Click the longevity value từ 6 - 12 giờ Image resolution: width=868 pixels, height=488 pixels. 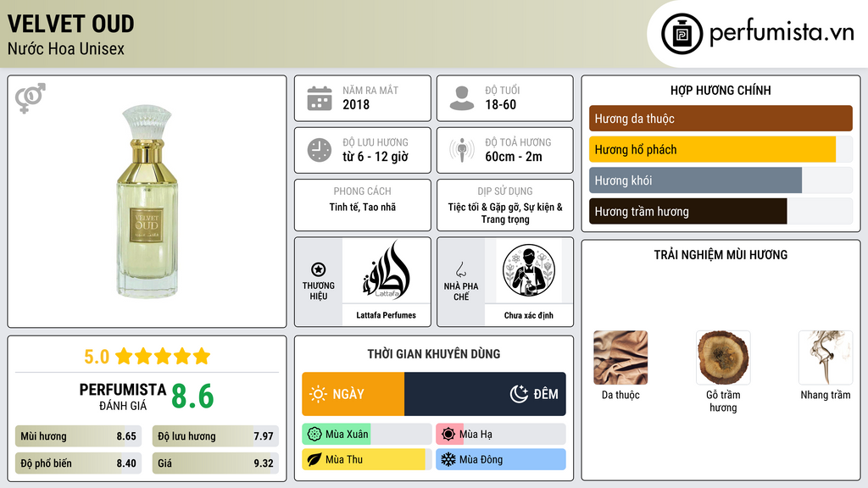click(x=376, y=157)
